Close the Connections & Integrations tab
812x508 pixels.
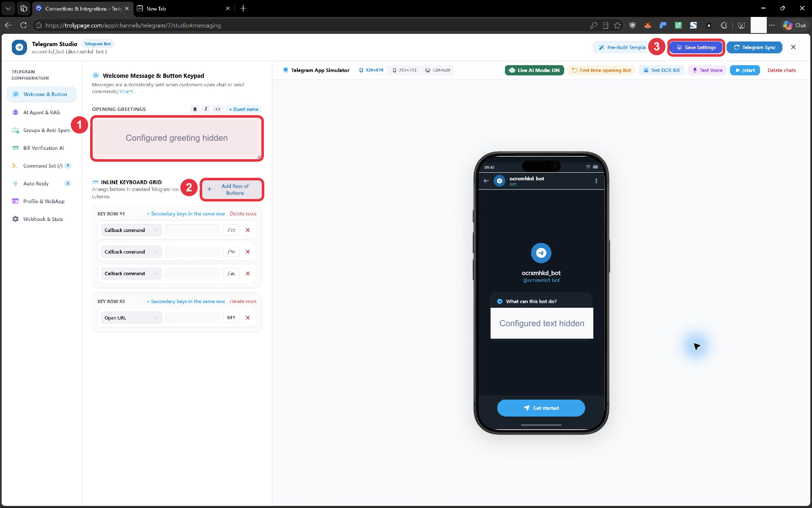[x=126, y=8]
